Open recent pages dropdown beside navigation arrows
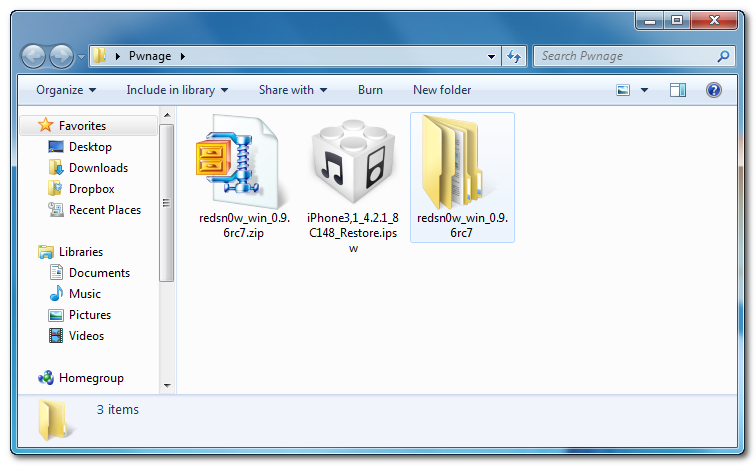The width and height of the screenshot is (756, 466). (x=81, y=57)
